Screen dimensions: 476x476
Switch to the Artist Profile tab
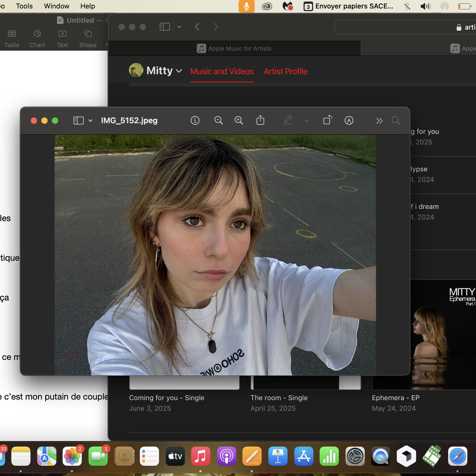(x=286, y=71)
